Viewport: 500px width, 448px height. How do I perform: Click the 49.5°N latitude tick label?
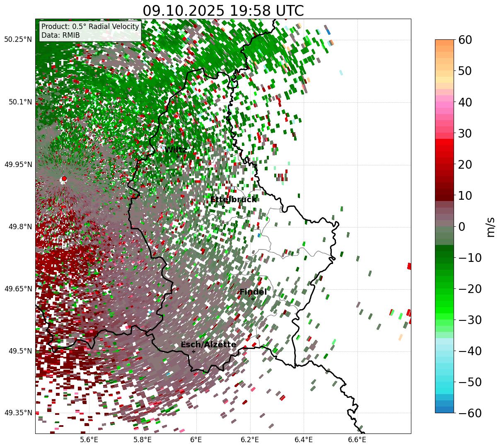[20, 351]
